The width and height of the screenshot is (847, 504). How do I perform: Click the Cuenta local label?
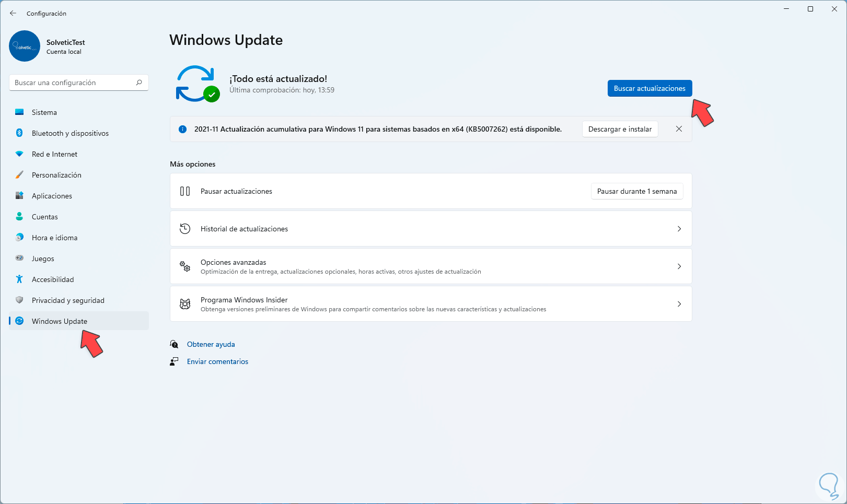(x=64, y=52)
